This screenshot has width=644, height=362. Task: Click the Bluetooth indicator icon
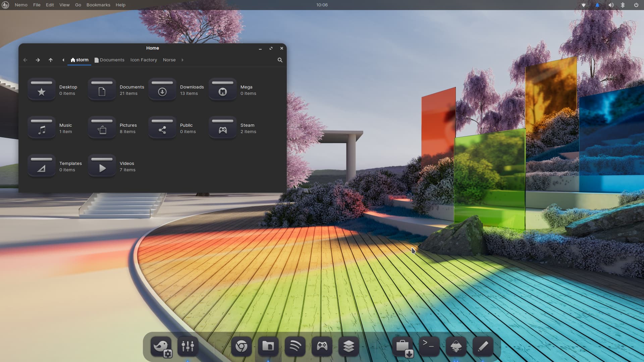click(x=623, y=5)
